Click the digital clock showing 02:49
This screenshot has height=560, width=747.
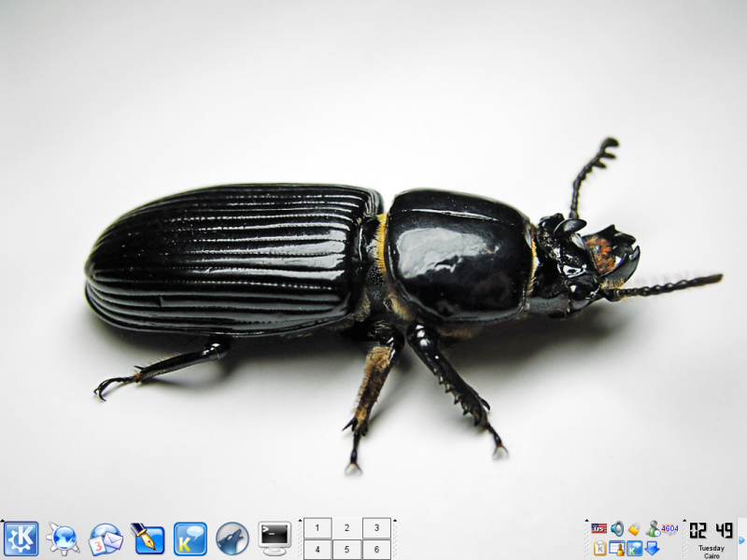click(712, 530)
